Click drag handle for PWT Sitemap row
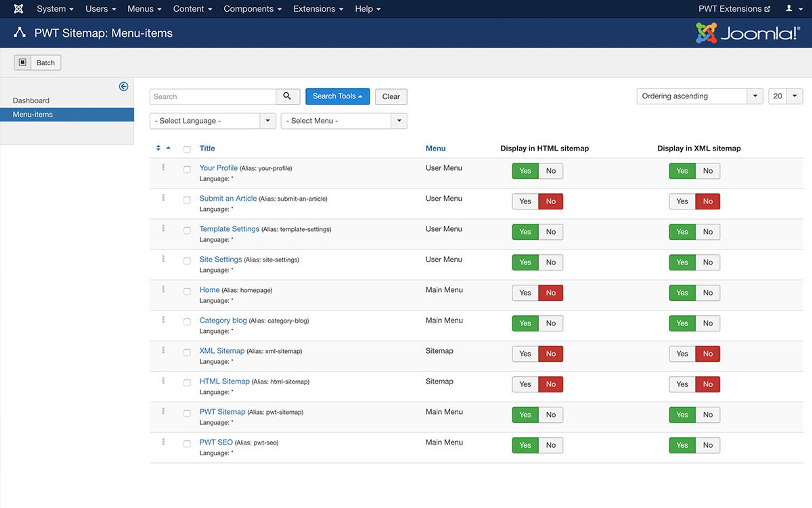The height and width of the screenshot is (508, 812). 163,411
